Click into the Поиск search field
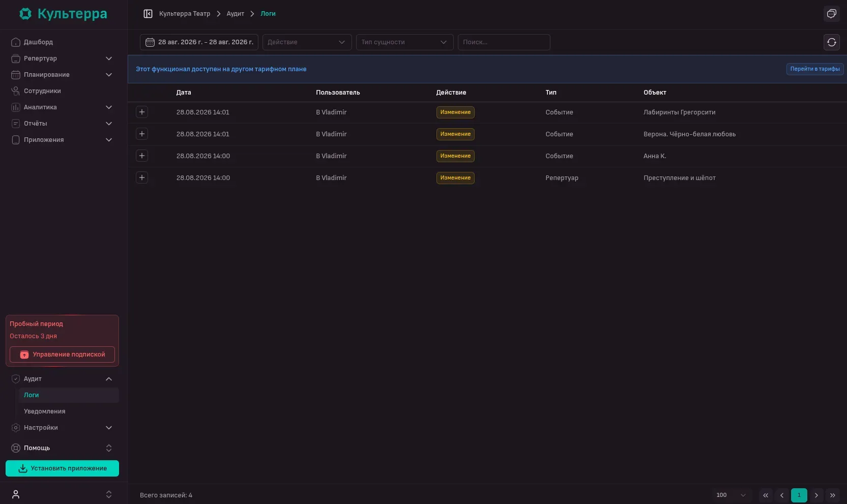The height and width of the screenshot is (504, 847). coord(504,42)
